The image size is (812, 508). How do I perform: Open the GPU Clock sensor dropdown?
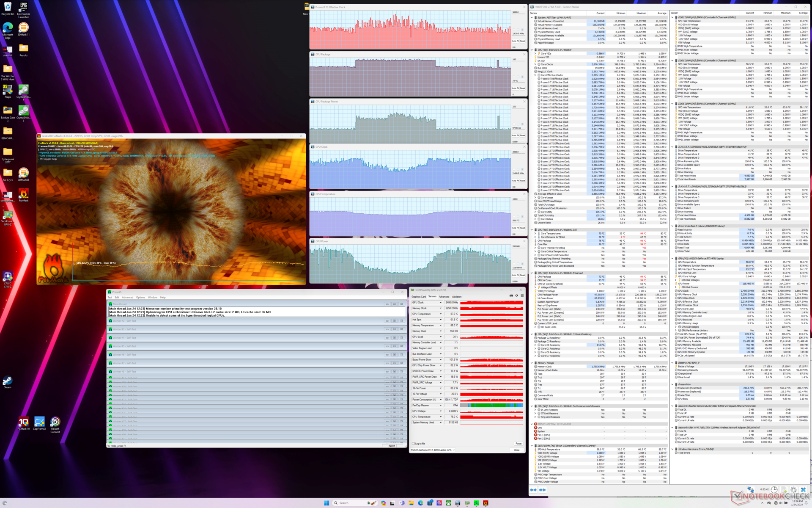[x=441, y=302]
